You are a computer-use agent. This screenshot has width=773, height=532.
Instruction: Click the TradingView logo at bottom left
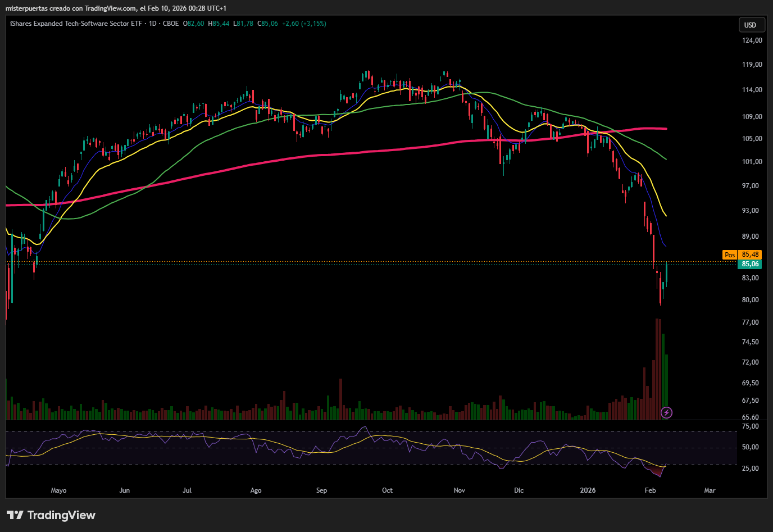click(x=51, y=515)
